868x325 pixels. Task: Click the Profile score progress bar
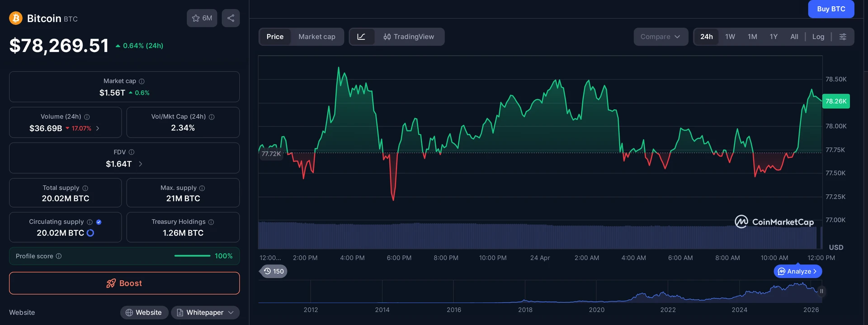click(x=192, y=256)
